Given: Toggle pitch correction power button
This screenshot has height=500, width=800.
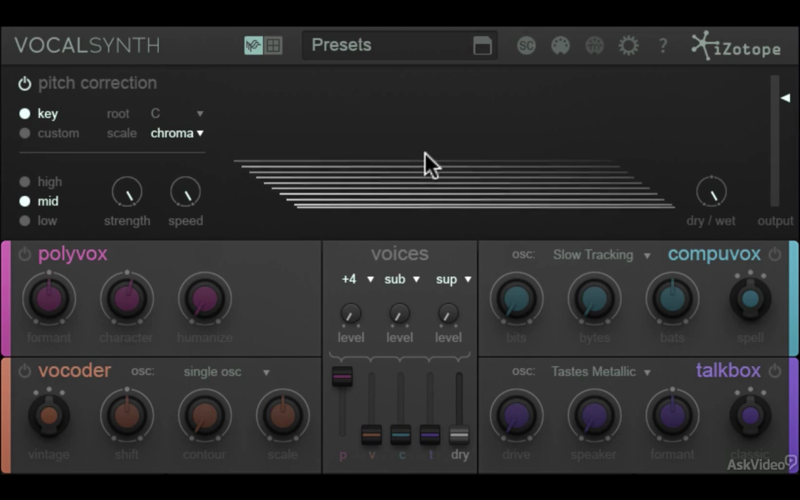Looking at the screenshot, I should tap(24, 83).
